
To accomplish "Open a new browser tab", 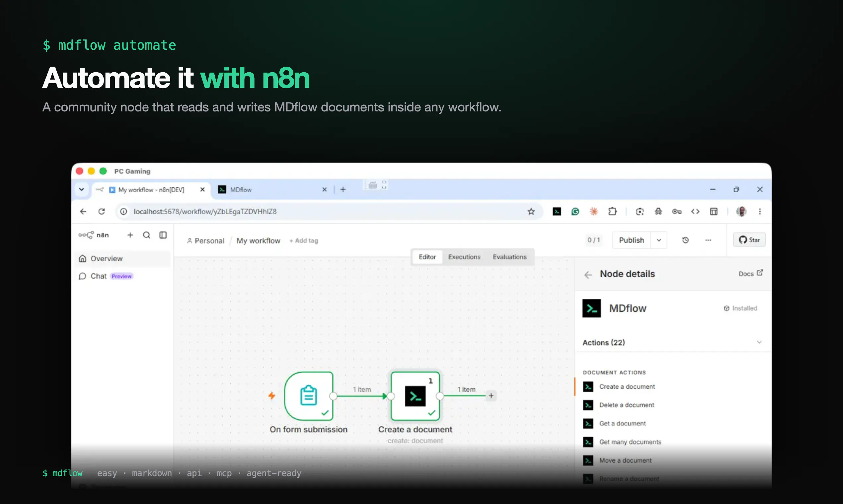I will tap(343, 190).
